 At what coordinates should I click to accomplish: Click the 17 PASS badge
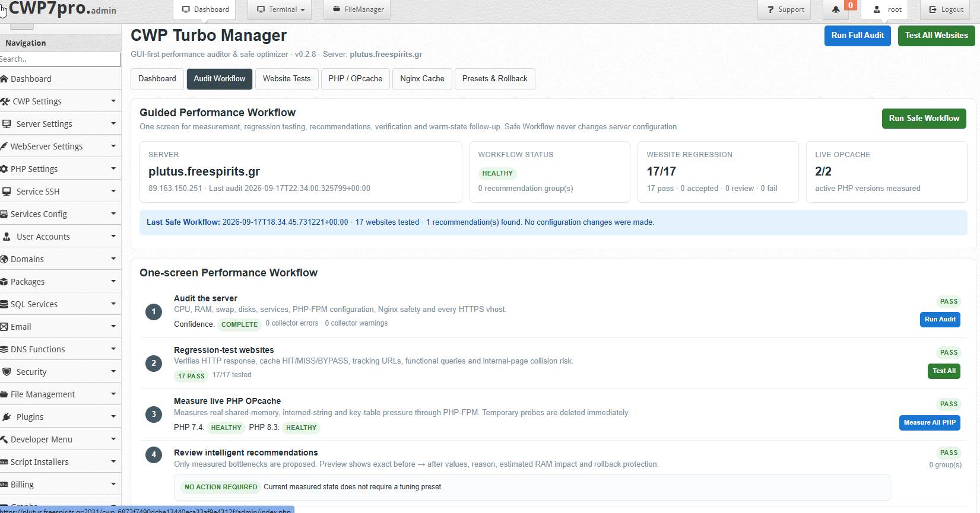tap(191, 376)
